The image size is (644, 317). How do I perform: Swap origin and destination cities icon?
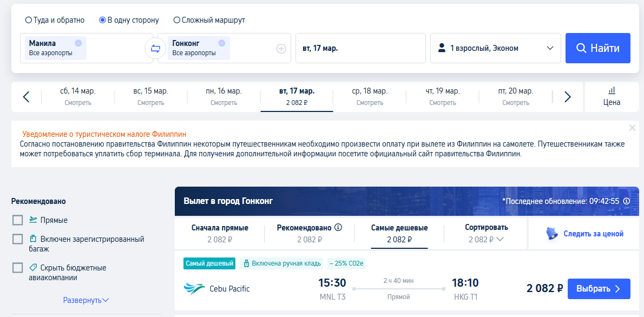click(155, 49)
